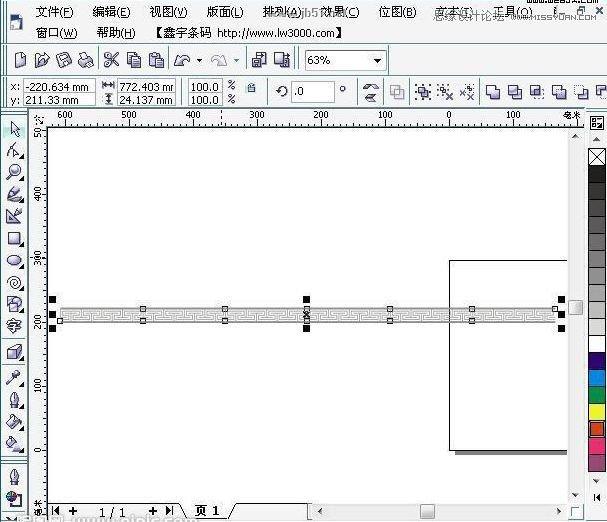Pick the orange-red color swatch

click(x=597, y=429)
